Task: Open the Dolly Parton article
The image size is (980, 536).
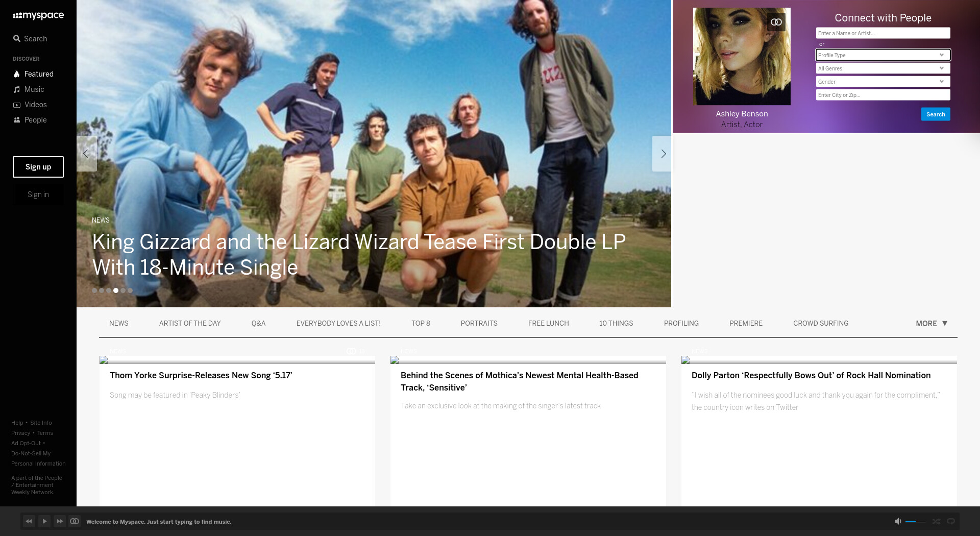Action: click(811, 376)
